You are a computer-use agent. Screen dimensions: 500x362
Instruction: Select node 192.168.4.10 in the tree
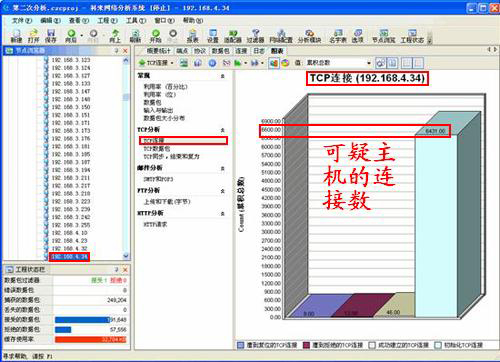click(x=70, y=233)
